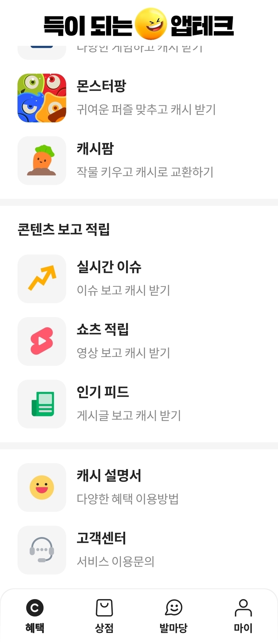The image size is (278, 644).
Task: Tap the 몬스터팡 monster puzzle icon
Action: point(42,98)
